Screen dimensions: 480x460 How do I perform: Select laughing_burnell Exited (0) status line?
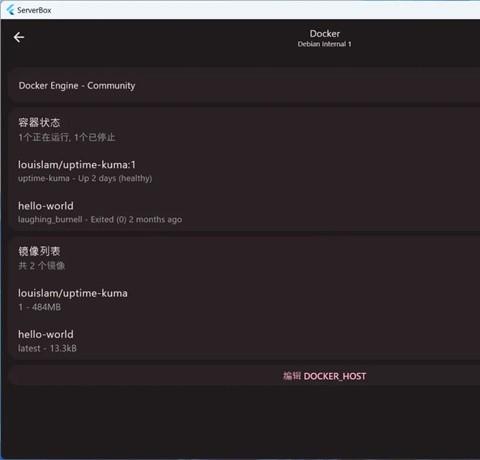point(100,220)
